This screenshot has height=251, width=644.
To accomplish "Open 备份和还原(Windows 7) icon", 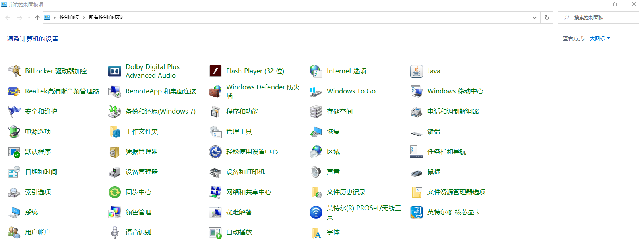I will click(115, 112).
